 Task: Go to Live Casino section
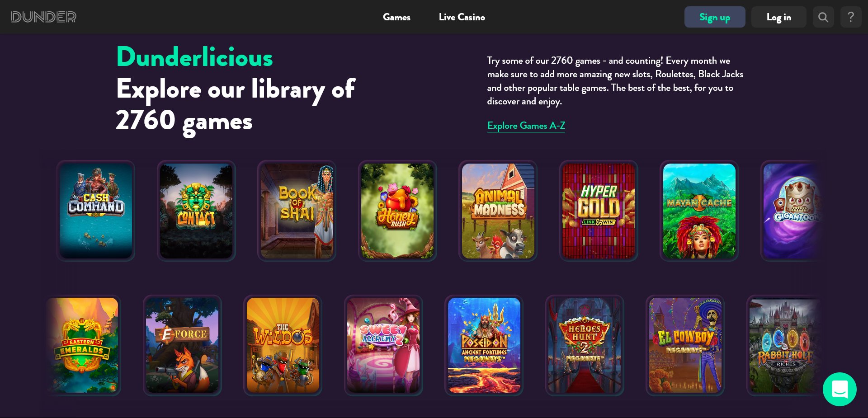[x=462, y=17]
